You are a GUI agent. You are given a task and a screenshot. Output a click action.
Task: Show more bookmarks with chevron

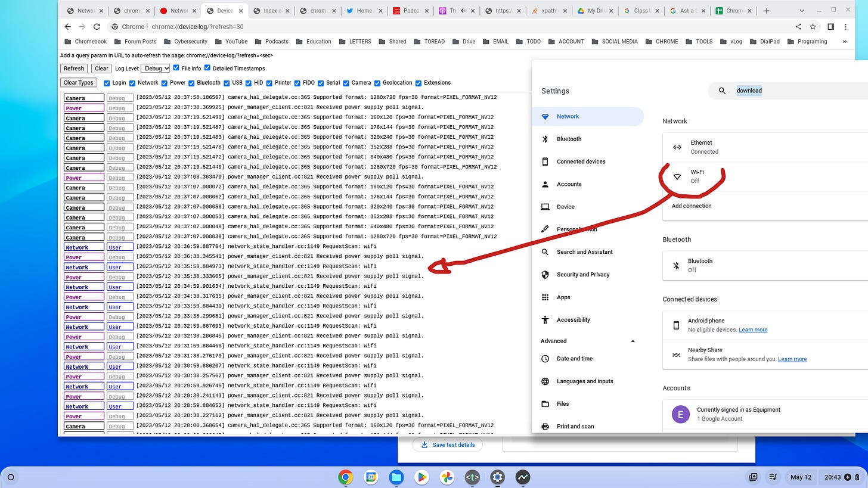[844, 42]
